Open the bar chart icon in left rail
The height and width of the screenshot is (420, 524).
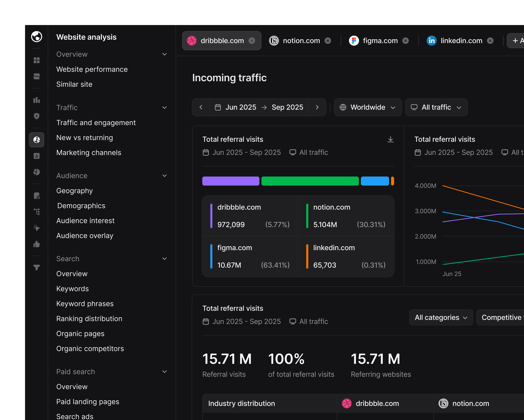37,100
